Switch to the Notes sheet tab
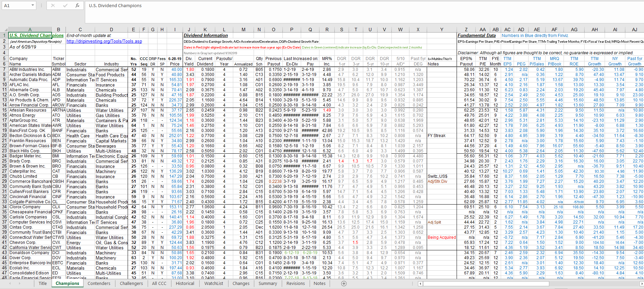 tap(319, 284)
